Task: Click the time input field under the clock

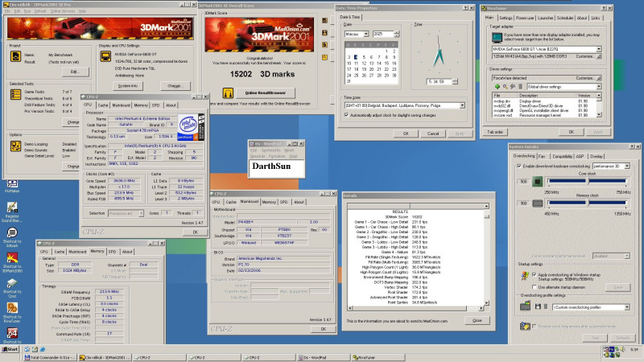Action: pyautogui.click(x=439, y=82)
